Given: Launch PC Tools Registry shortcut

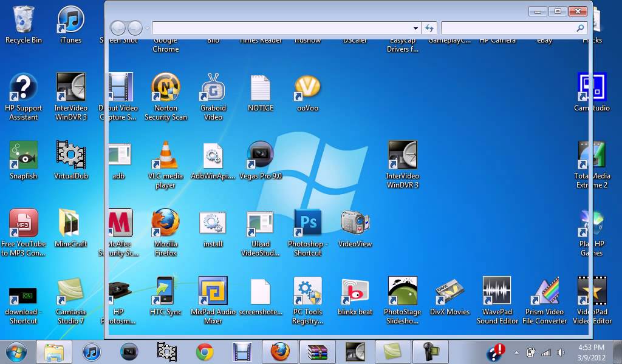Looking at the screenshot, I should pyautogui.click(x=307, y=301).
